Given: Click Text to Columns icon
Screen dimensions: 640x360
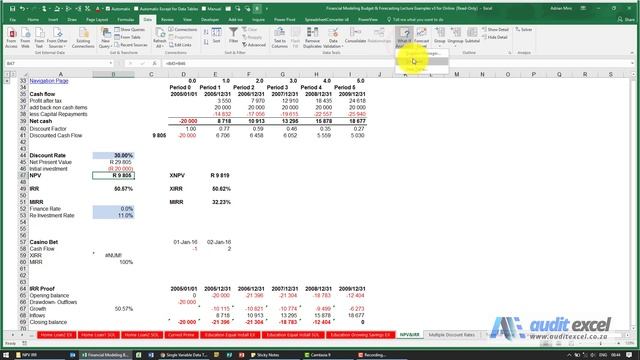Looking at the screenshot, I should [x=280, y=38].
